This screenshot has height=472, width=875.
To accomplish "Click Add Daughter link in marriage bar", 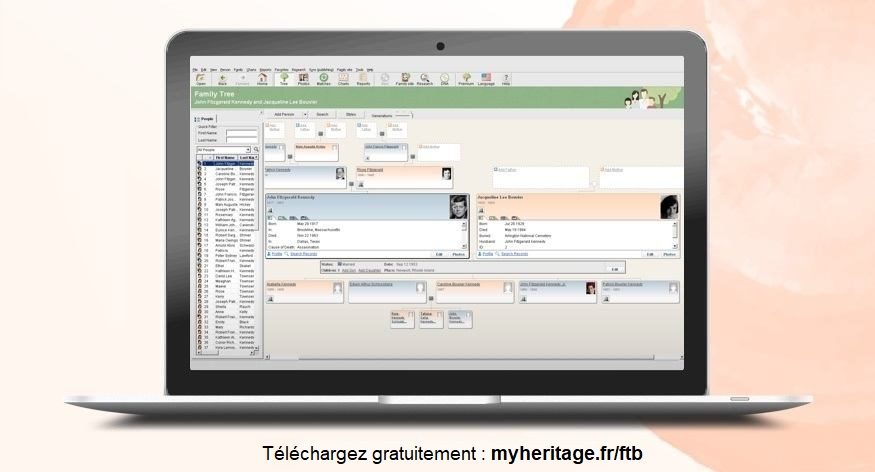I will click(x=369, y=271).
